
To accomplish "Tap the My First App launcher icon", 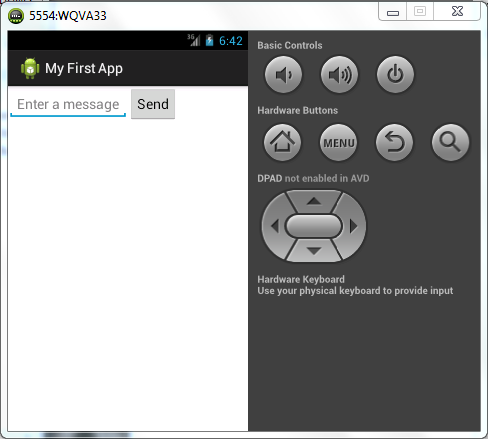I will point(30,68).
